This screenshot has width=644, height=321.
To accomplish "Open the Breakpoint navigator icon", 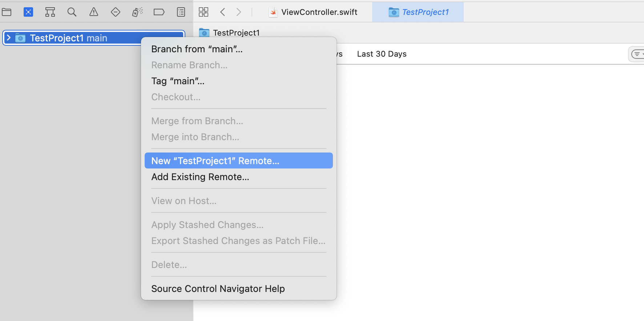I will pos(159,12).
